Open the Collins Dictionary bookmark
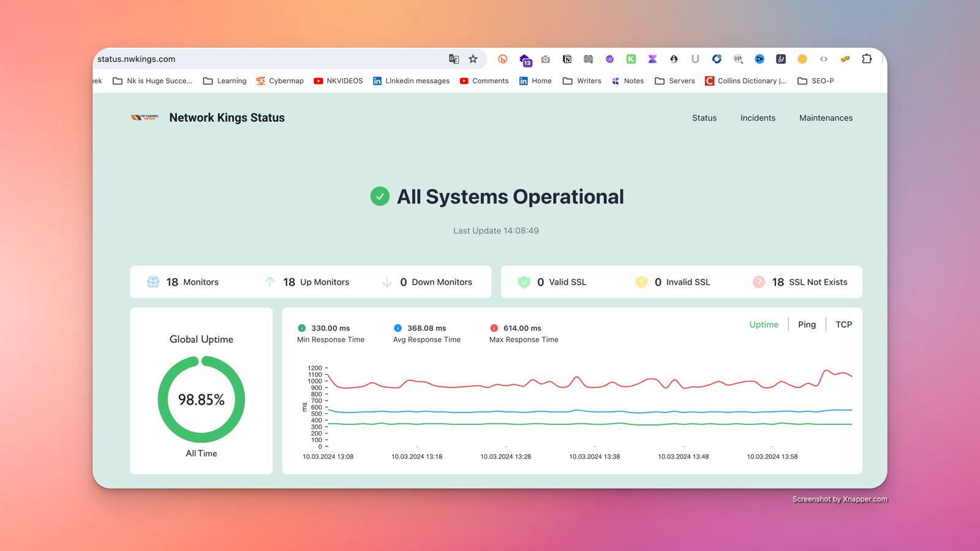980x551 pixels. 745,81
